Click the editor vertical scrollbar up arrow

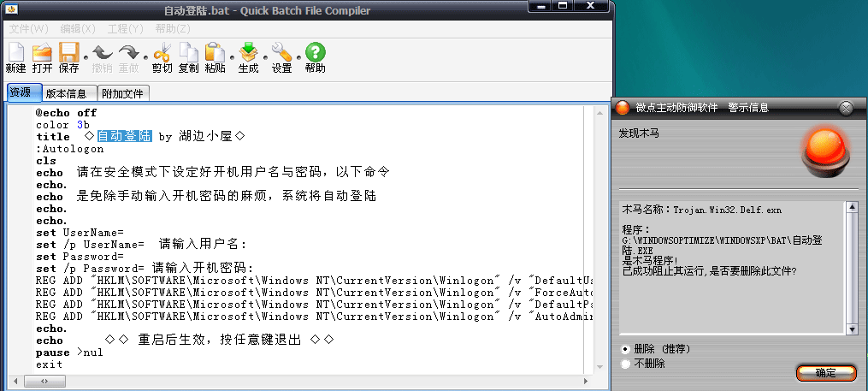pyautogui.click(x=600, y=112)
